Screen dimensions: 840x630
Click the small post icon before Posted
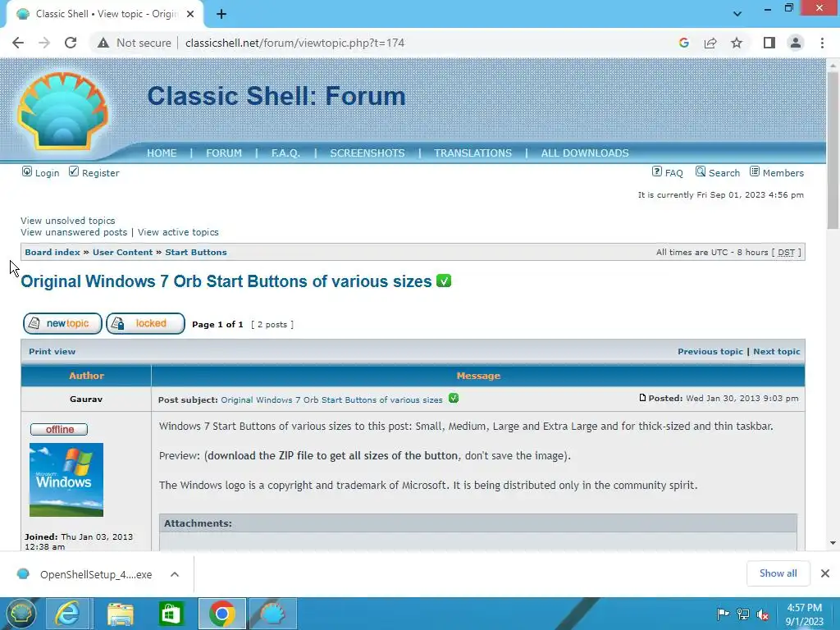(642, 398)
